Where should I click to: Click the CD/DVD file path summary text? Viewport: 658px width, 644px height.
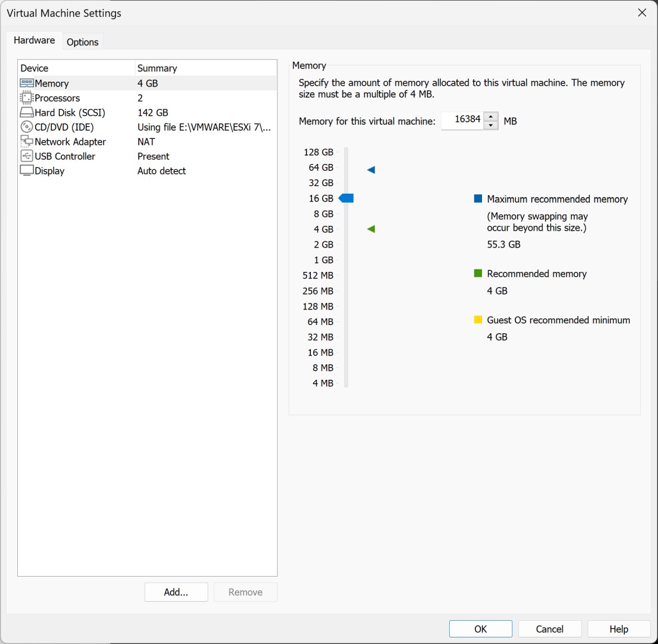pyautogui.click(x=204, y=127)
